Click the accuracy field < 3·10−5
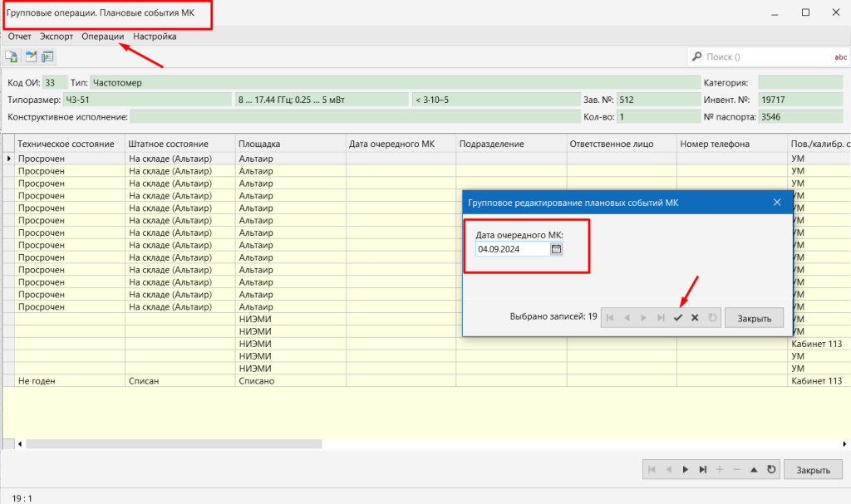 [x=496, y=100]
